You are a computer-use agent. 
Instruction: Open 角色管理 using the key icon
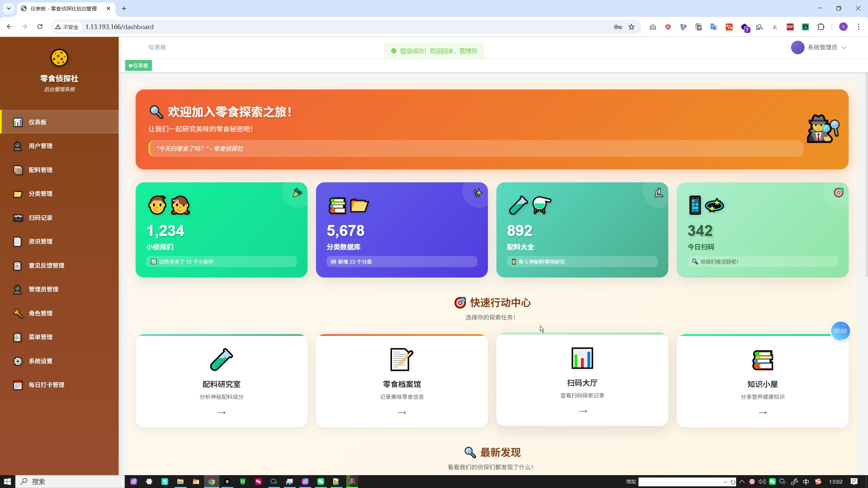18,313
